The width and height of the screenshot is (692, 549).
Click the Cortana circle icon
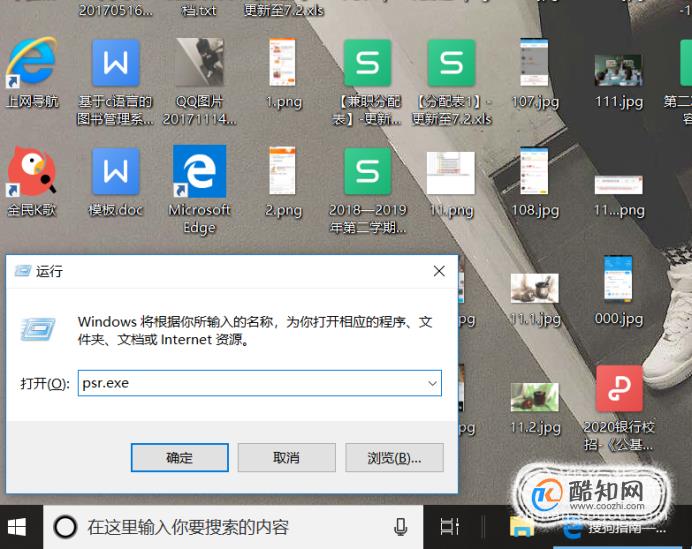[x=65, y=527]
